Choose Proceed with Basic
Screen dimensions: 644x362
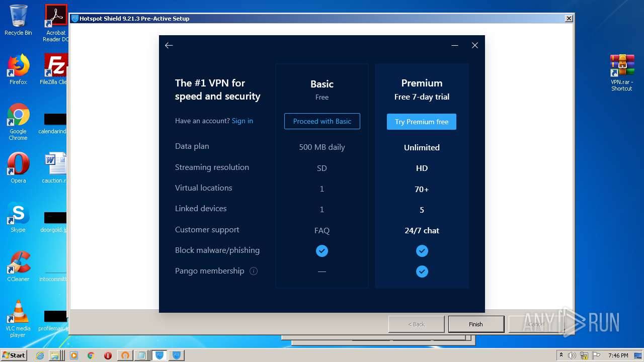point(322,121)
